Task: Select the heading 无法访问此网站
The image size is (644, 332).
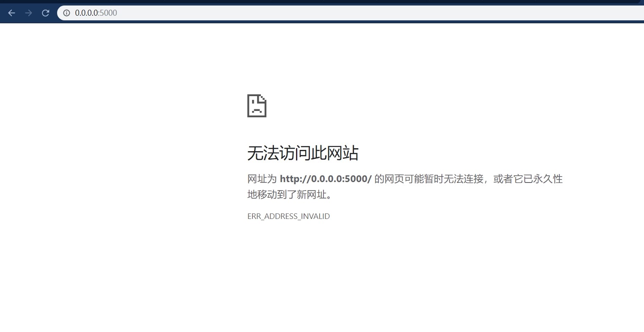Action: pyautogui.click(x=303, y=153)
